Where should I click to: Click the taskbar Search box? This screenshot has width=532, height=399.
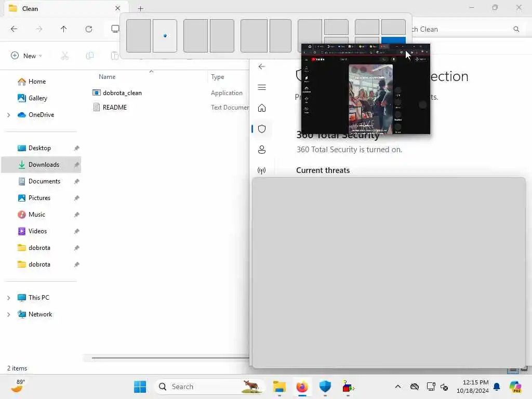(x=210, y=387)
